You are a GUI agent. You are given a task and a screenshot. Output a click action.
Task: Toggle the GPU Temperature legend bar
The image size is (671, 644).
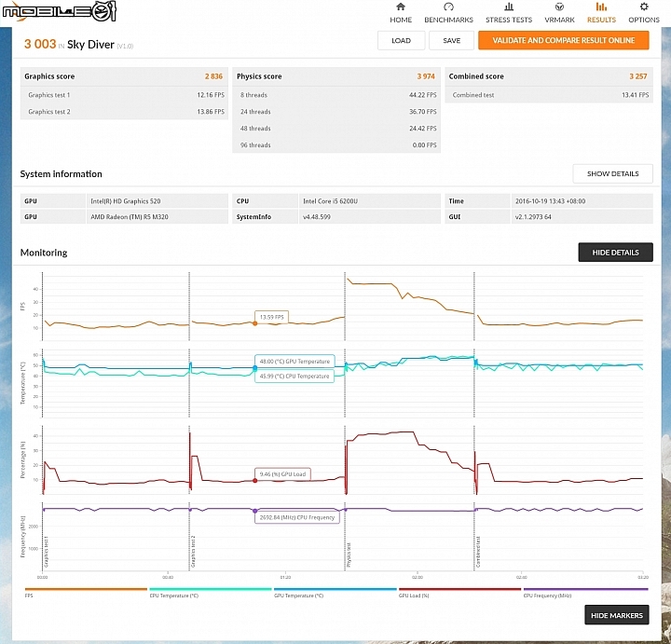335,589
